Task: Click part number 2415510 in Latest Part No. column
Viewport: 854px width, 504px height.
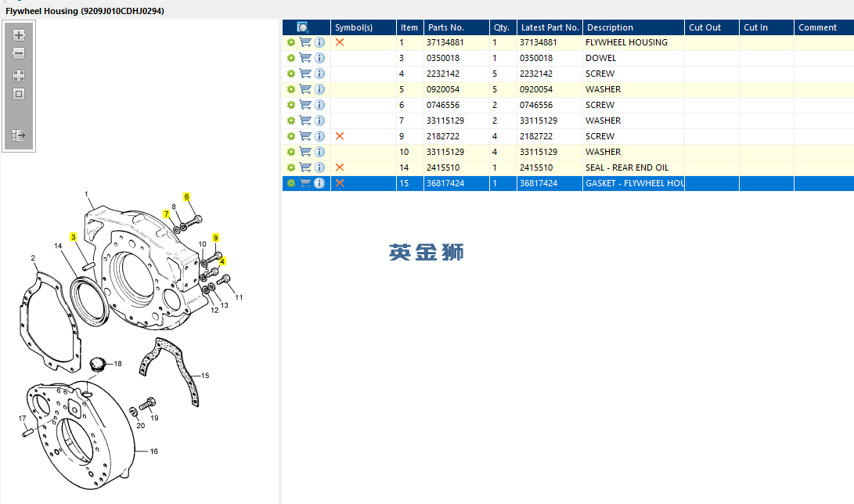Action: pyautogui.click(x=536, y=167)
